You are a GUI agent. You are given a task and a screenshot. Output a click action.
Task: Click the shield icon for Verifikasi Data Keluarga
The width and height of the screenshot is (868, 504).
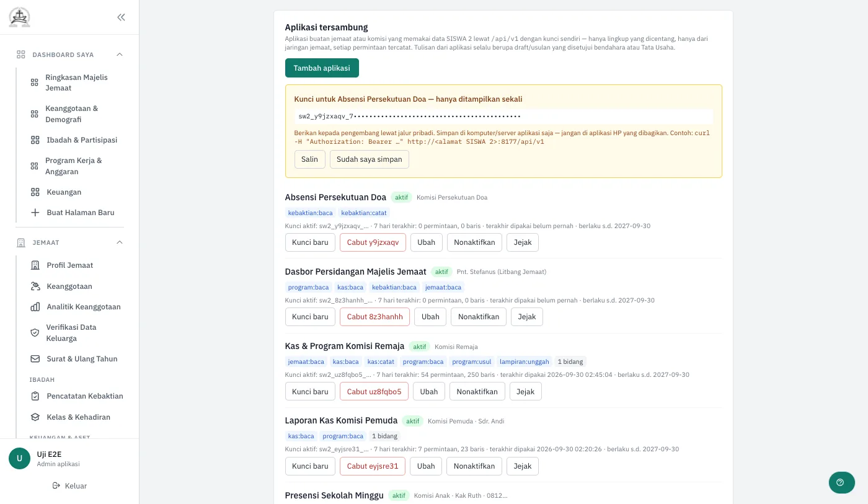point(35,333)
